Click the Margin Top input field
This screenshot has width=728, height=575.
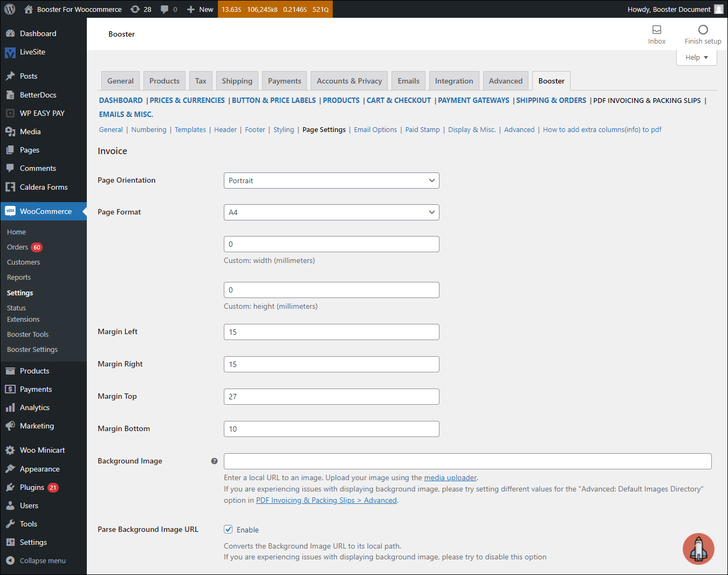tap(332, 397)
